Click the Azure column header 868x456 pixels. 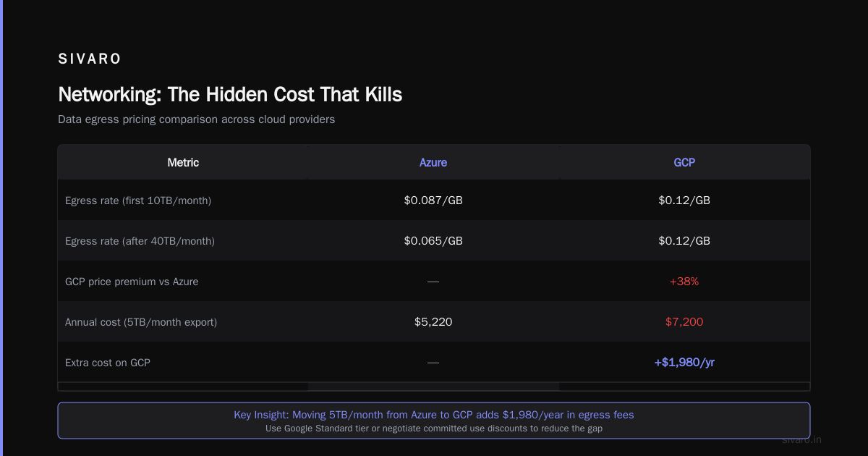[433, 162]
